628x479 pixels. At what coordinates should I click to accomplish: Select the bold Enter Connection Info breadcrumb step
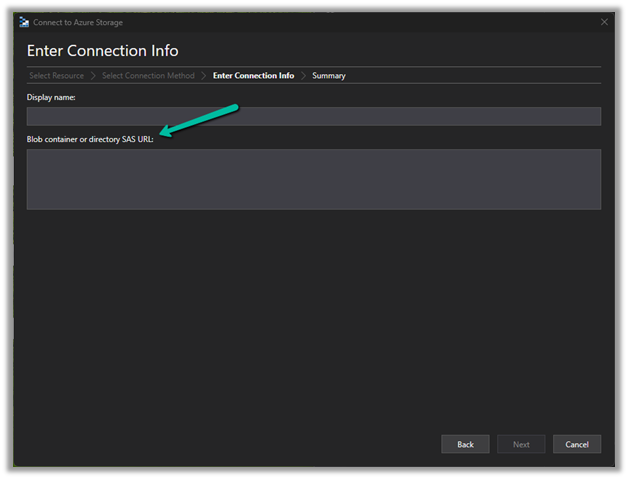coord(253,76)
